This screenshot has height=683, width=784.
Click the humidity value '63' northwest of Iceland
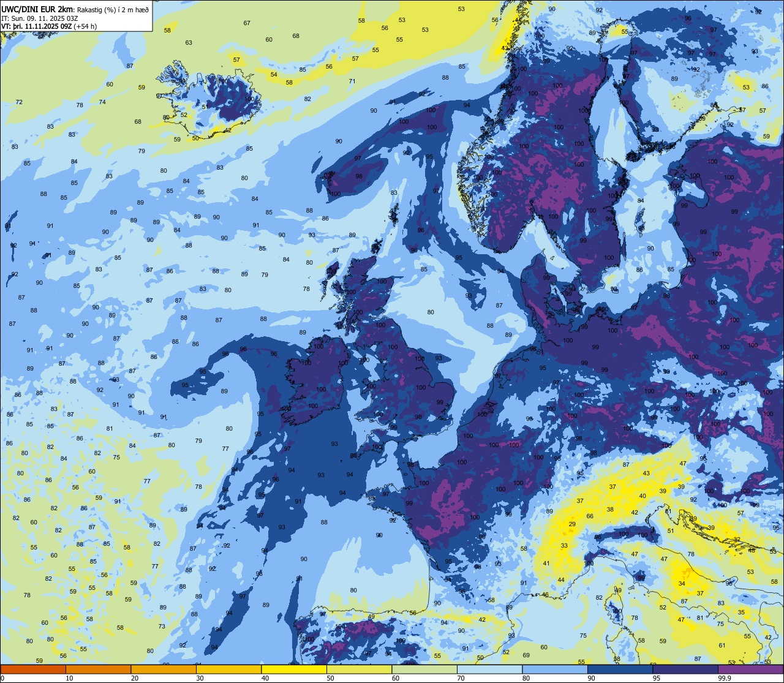pos(189,42)
